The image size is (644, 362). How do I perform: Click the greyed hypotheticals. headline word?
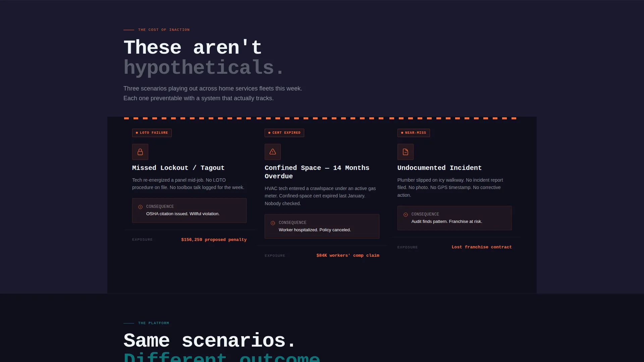pyautogui.click(x=204, y=67)
